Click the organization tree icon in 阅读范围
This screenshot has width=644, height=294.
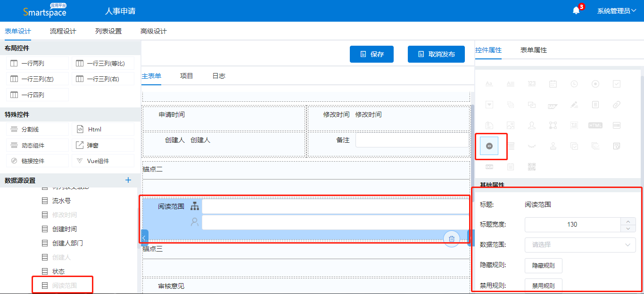pyautogui.click(x=195, y=206)
